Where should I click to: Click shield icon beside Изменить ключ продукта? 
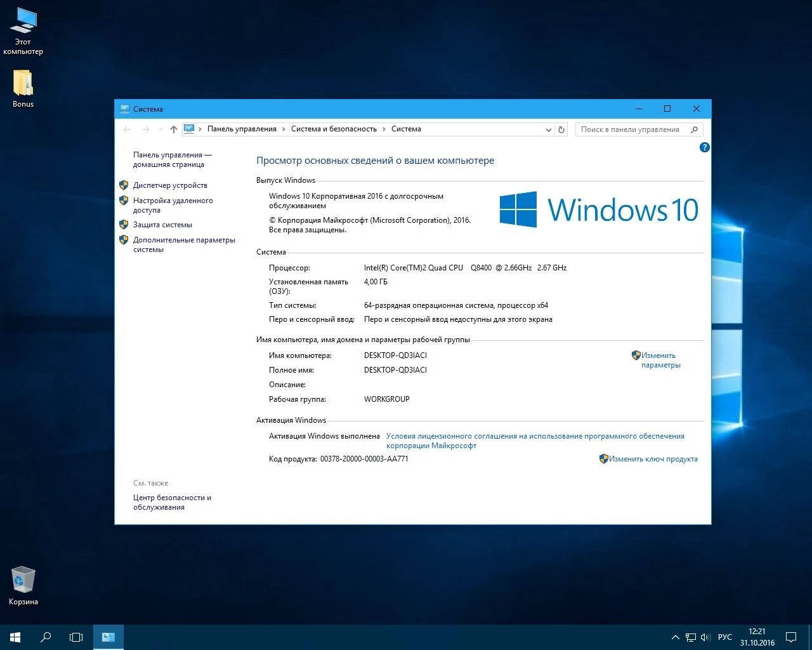pyautogui.click(x=604, y=459)
